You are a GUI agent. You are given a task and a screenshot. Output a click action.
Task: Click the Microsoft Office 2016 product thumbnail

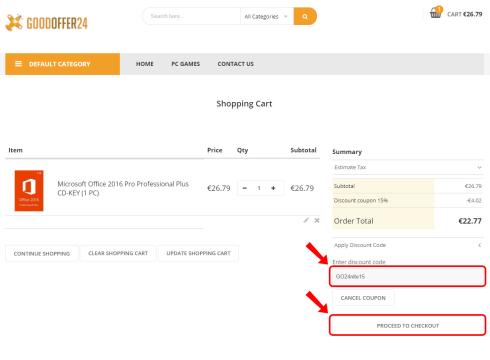[x=29, y=191]
